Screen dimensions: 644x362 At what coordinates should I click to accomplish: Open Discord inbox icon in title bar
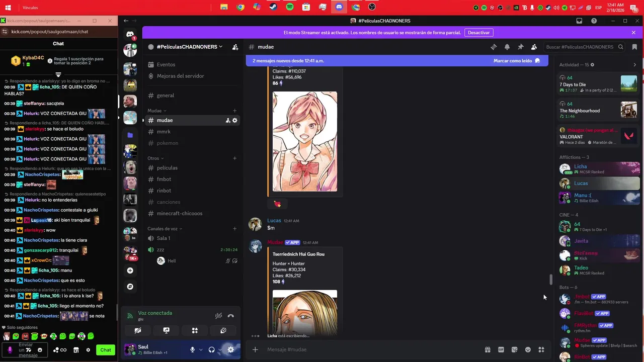coord(579,21)
